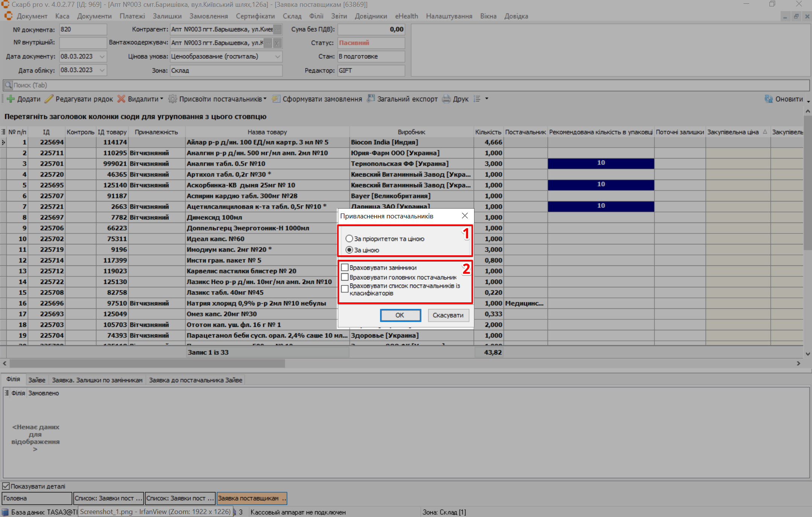Viewport: 812px width, 517px height.
Task: Click the Загальний експорт icon
Action: 371,99
